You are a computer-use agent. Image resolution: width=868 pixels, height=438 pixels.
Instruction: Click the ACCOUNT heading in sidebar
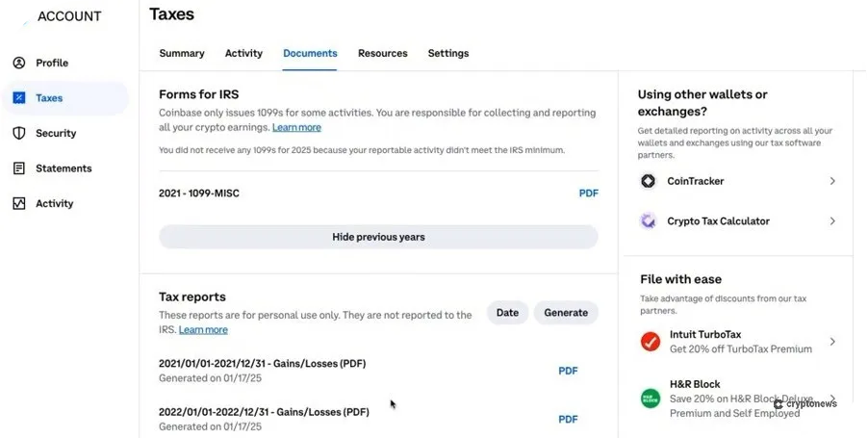(x=69, y=16)
